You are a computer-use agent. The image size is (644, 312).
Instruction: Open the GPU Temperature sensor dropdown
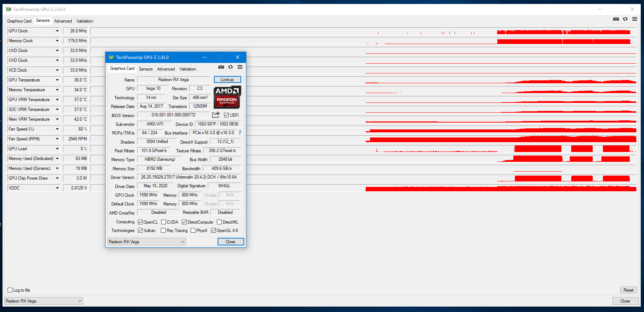click(57, 80)
